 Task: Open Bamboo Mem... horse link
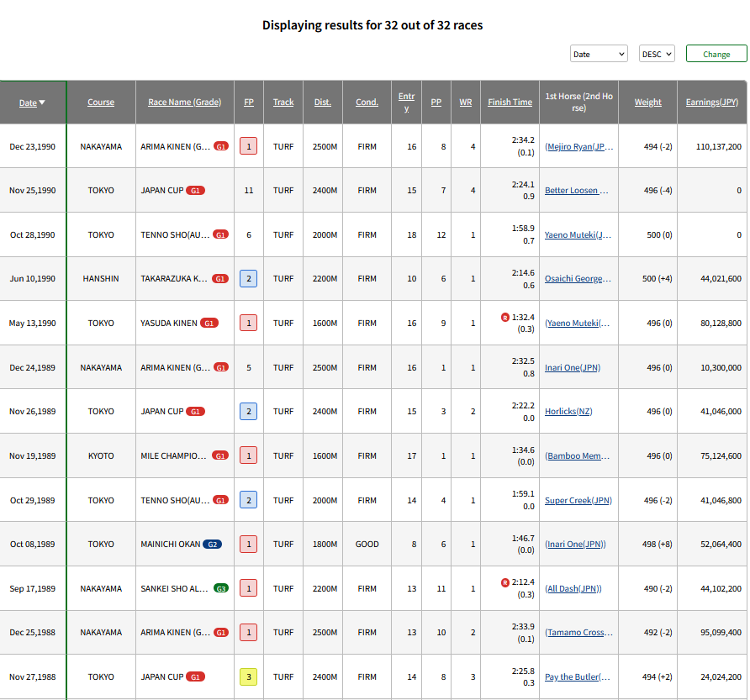coord(578,455)
